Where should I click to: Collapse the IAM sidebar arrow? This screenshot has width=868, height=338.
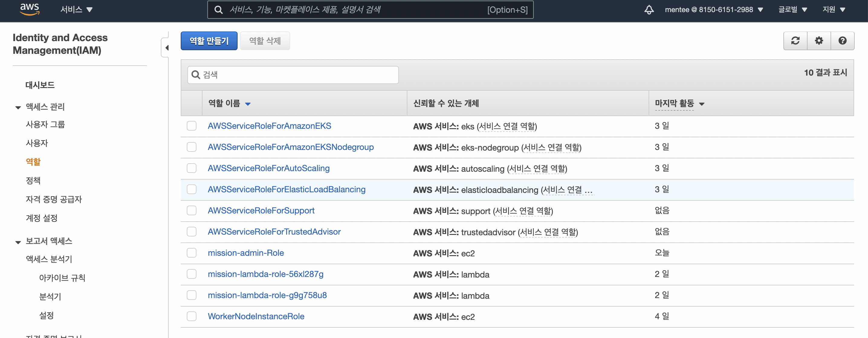pyautogui.click(x=167, y=48)
